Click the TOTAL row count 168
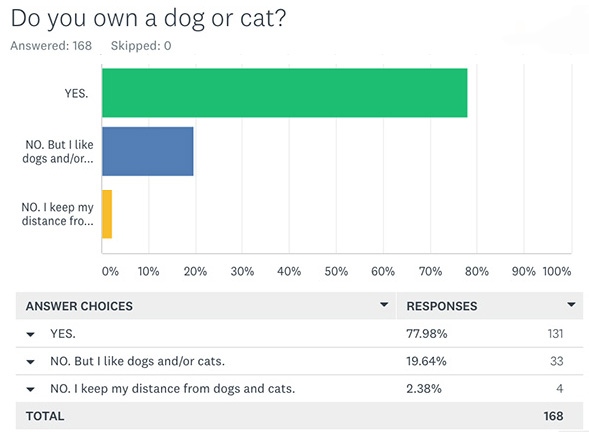 click(553, 416)
